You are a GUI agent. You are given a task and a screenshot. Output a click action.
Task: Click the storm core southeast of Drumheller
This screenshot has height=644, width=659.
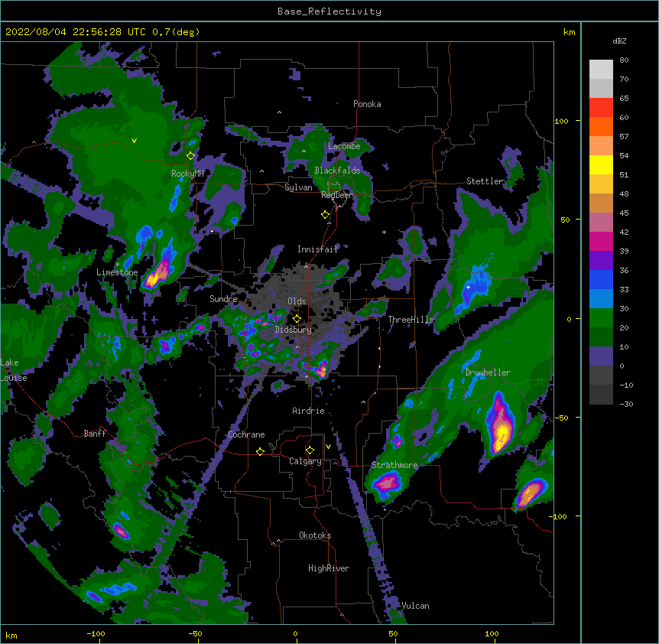tap(501, 425)
